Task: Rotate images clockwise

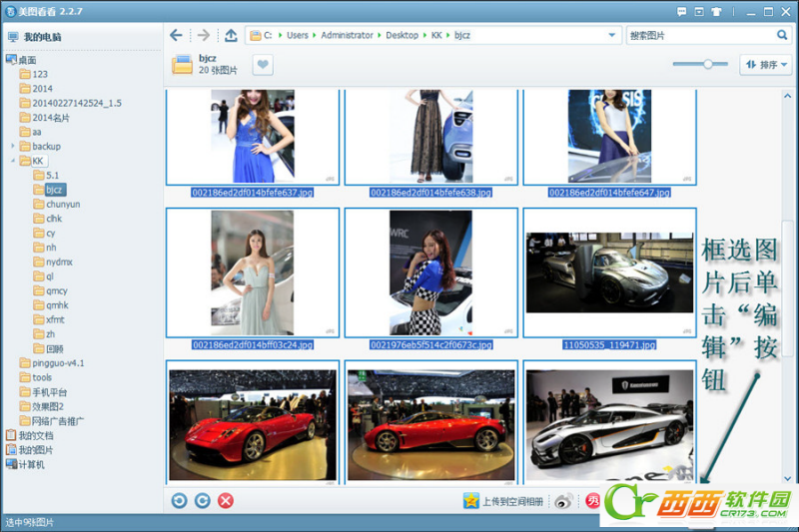Action: pyautogui.click(x=202, y=500)
